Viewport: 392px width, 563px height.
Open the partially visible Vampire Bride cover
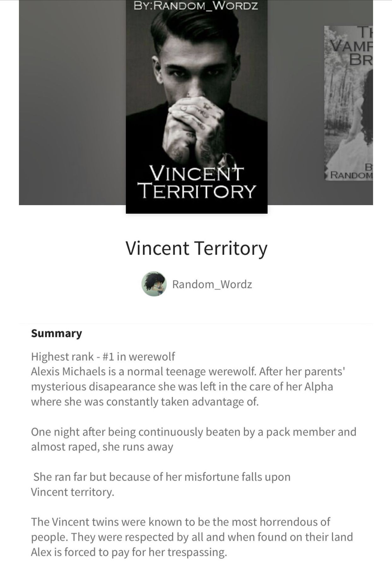[349, 103]
